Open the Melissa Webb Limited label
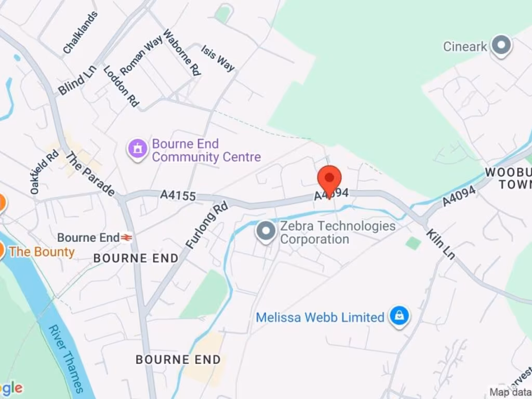Image resolution: width=532 pixels, height=399 pixels. pyautogui.click(x=320, y=317)
